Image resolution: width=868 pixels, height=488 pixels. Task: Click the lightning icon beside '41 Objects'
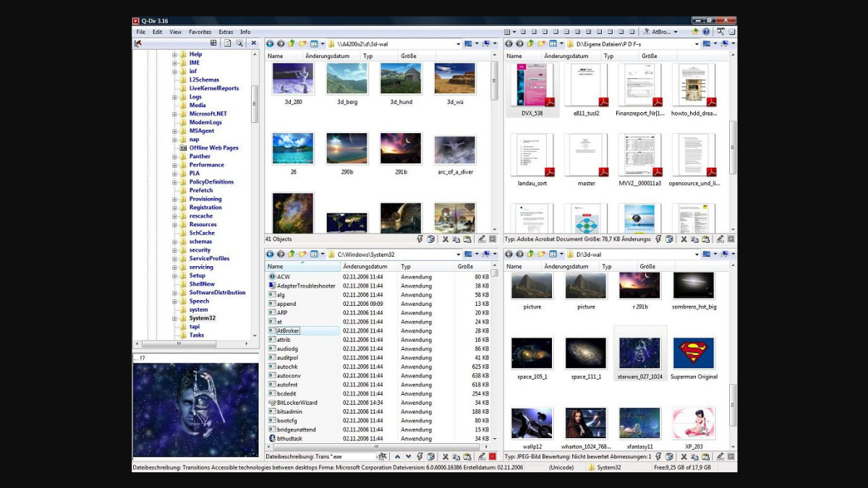(420, 239)
